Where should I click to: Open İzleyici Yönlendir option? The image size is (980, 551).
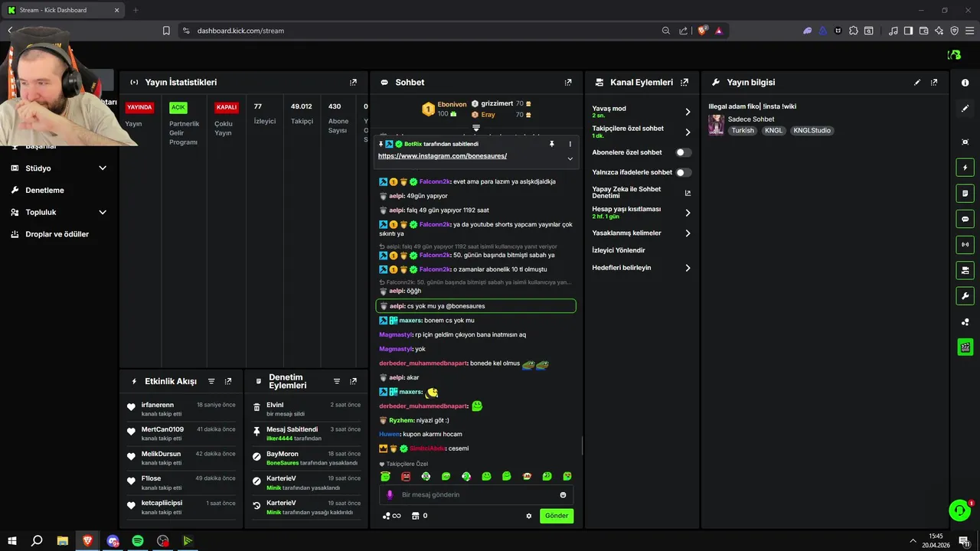point(619,250)
